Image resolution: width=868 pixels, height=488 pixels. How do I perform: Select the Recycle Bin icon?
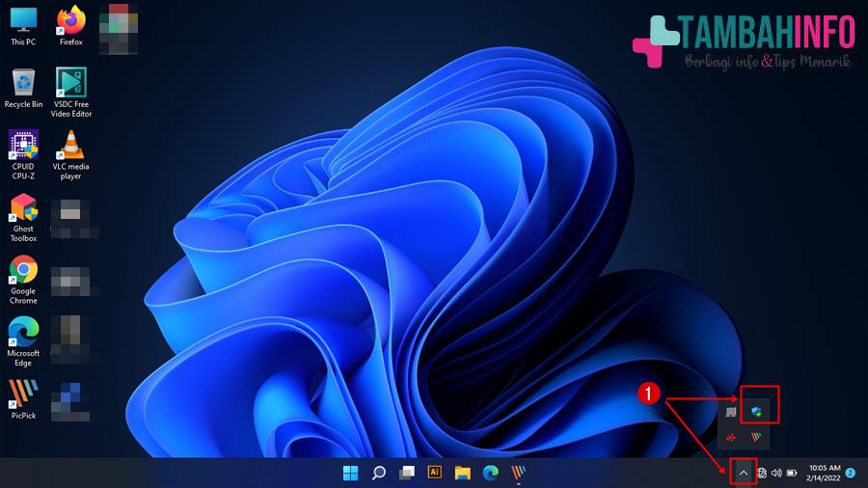point(23,89)
